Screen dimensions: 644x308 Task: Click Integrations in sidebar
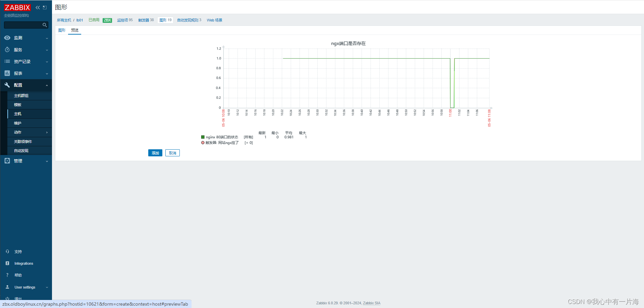24,263
